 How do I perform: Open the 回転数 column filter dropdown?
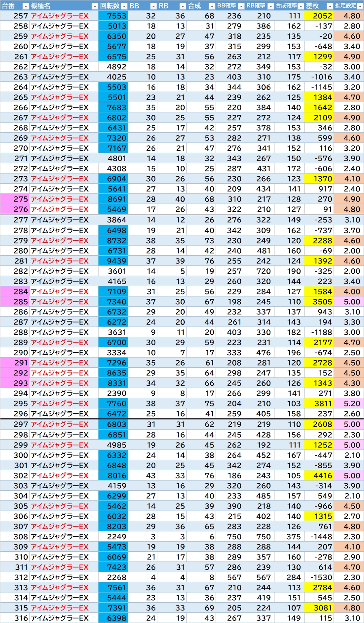coord(124,6)
